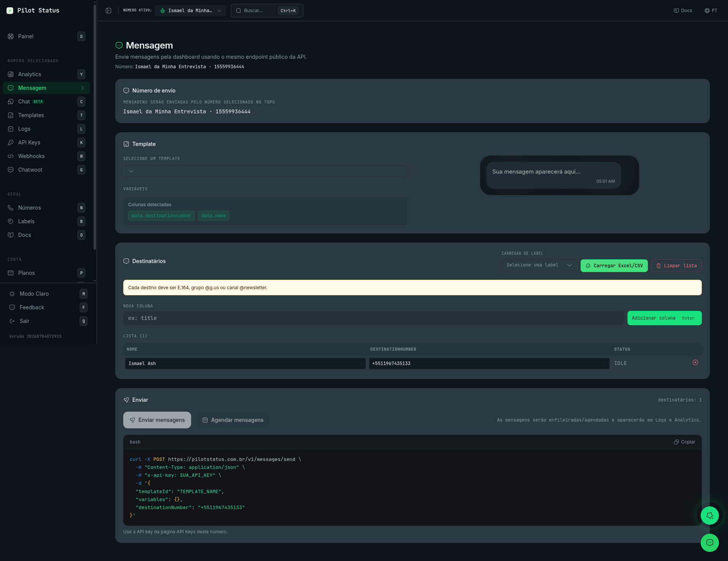The height and width of the screenshot is (561, 728).
Task: Open the Selecione um template dropdown
Action: [265, 171]
